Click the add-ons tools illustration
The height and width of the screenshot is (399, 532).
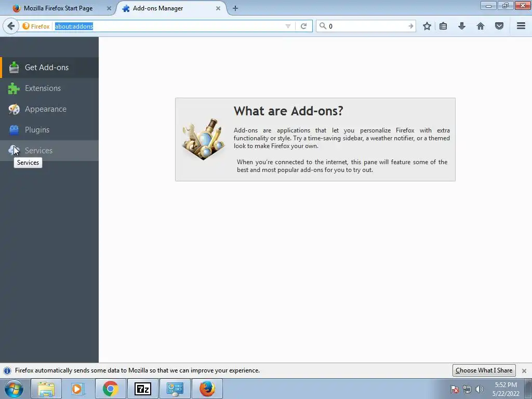pos(204,139)
